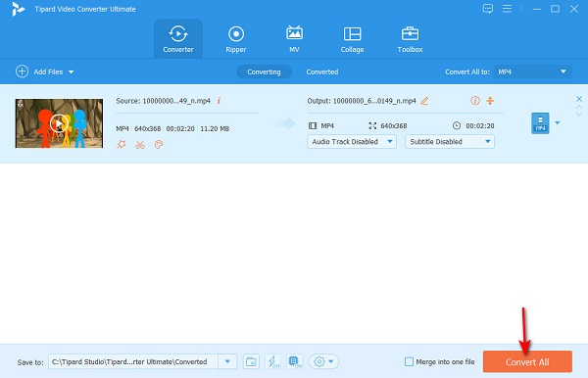Toggle the lightning fast conversion off icon
The width and height of the screenshot is (588, 378).
click(272, 361)
